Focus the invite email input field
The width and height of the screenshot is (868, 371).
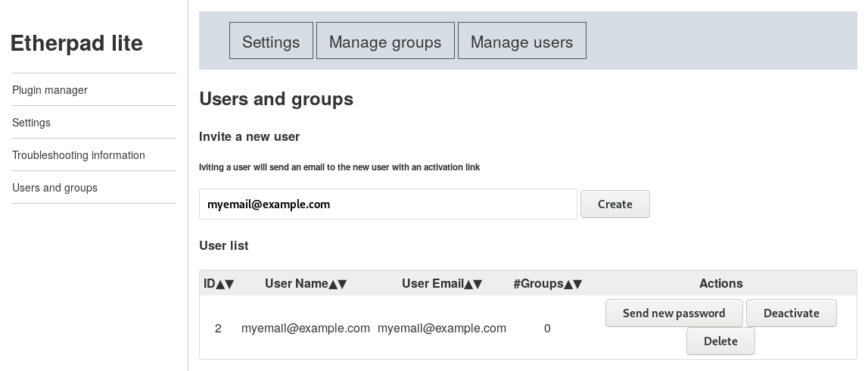388,204
